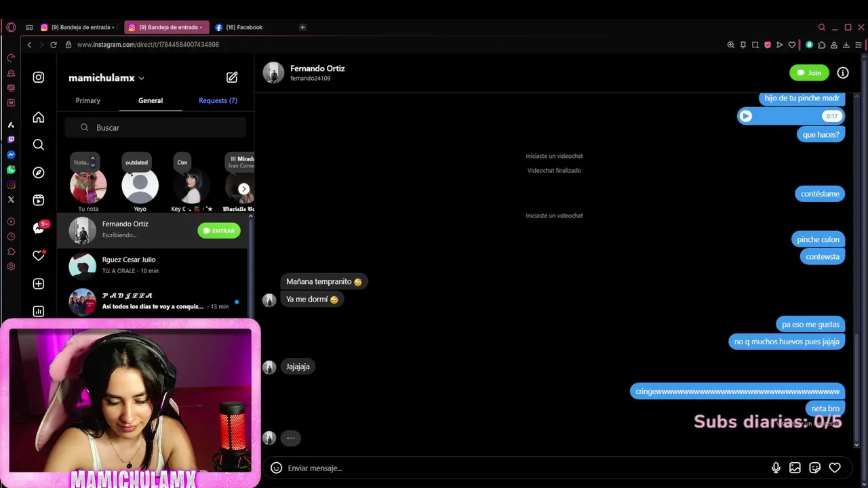The image size is (868, 488).
Task: Open Twitch in Opera sidebar
Action: pos(11,140)
